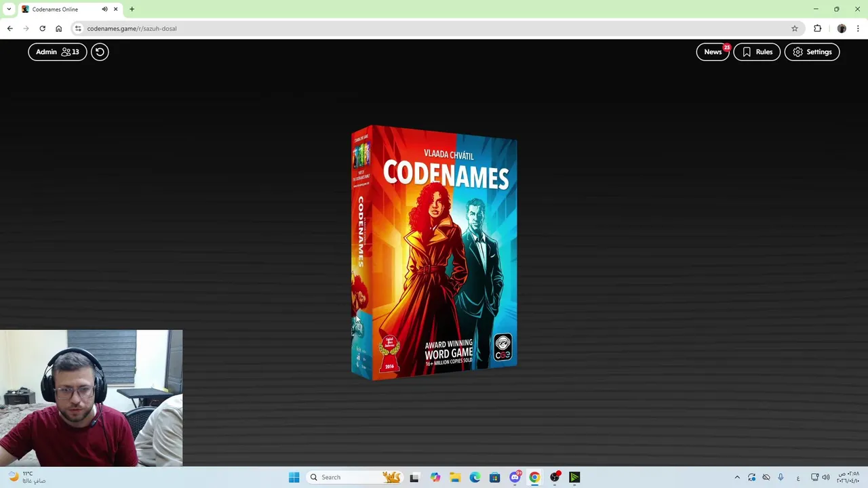Open File Explorer from taskbar

point(455,477)
